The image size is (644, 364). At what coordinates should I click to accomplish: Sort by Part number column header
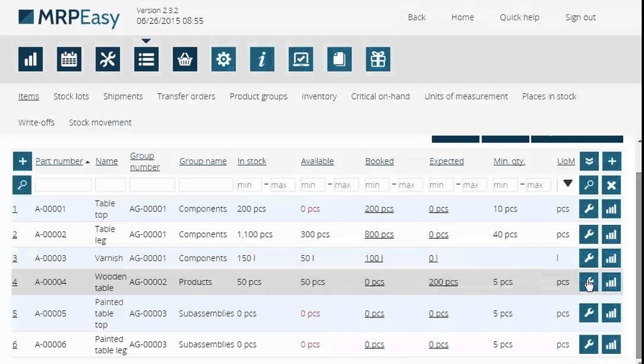[x=59, y=161]
